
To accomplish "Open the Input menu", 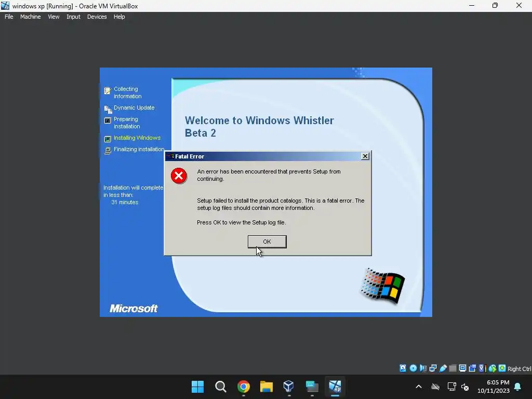I will click(x=73, y=17).
